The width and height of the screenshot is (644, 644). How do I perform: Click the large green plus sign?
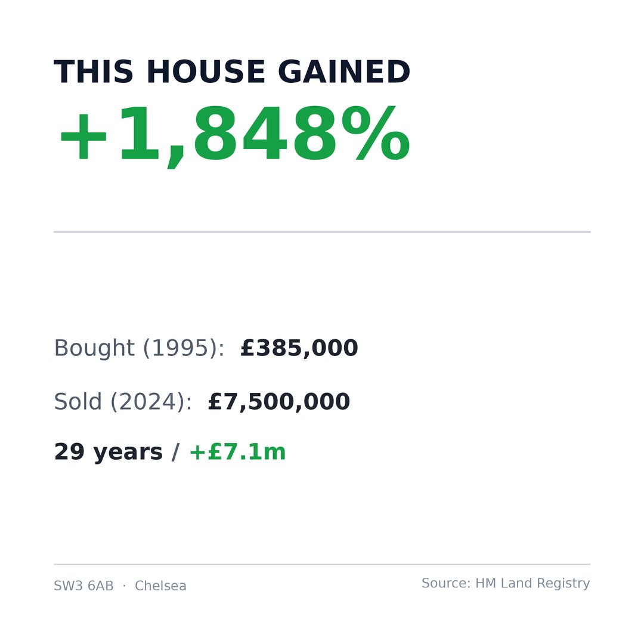point(83,138)
